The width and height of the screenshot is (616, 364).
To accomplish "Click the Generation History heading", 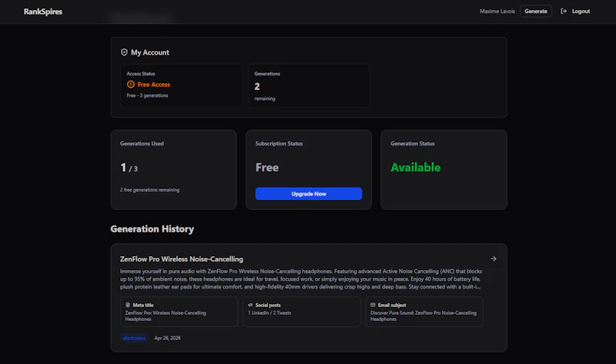I will [x=152, y=229].
